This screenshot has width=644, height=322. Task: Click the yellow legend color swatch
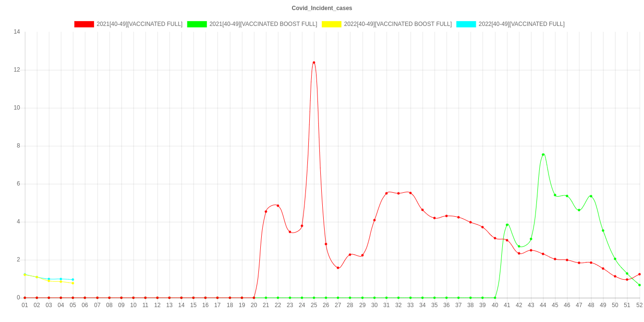[331, 24]
